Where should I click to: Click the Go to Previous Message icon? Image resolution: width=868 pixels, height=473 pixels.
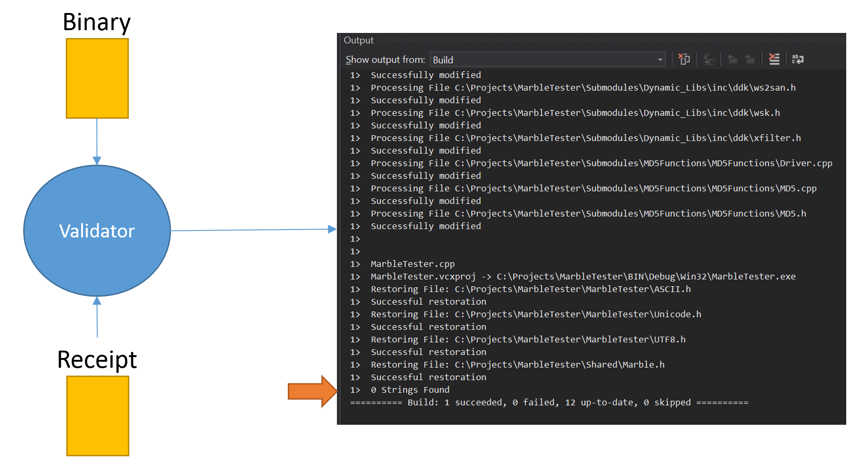pyautogui.click(x=733, y=59)
